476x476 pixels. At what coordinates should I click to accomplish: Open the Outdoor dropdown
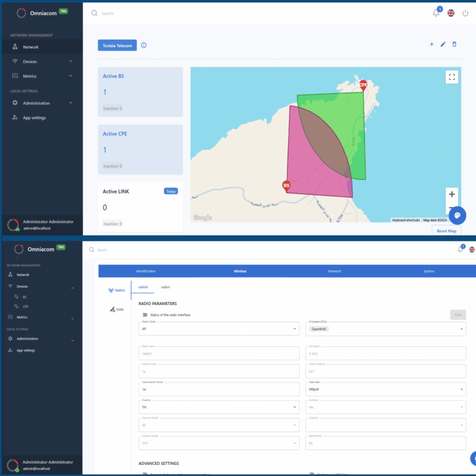[x=386, y=407]
